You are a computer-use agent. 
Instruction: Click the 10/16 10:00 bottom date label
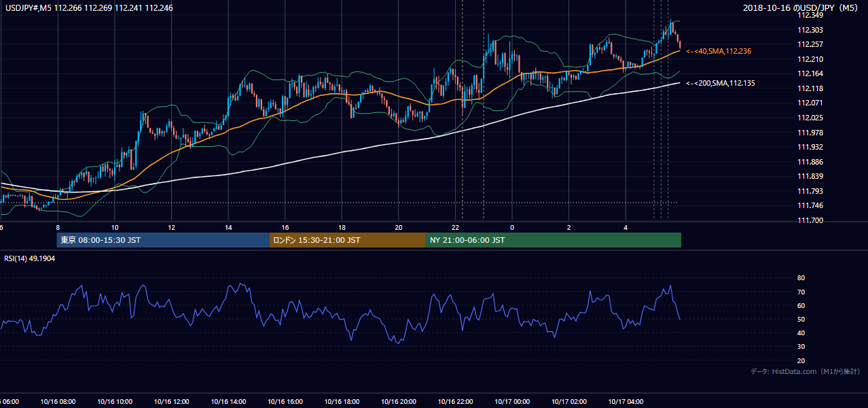115,401
